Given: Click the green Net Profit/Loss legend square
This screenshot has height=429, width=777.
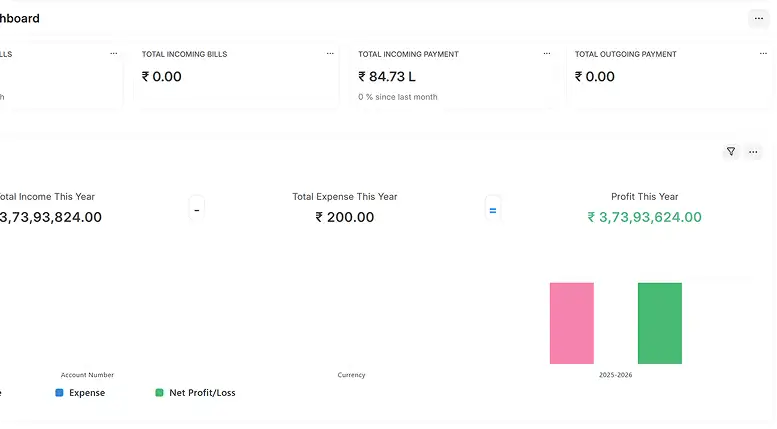Looking at the screenshot, I should 159,393.
